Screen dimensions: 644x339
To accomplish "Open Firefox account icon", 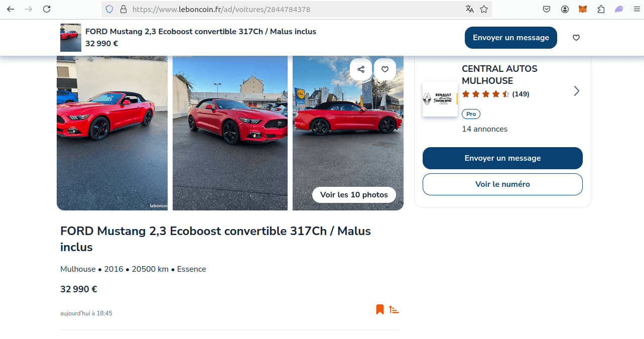I will click(x=565, y=9).
